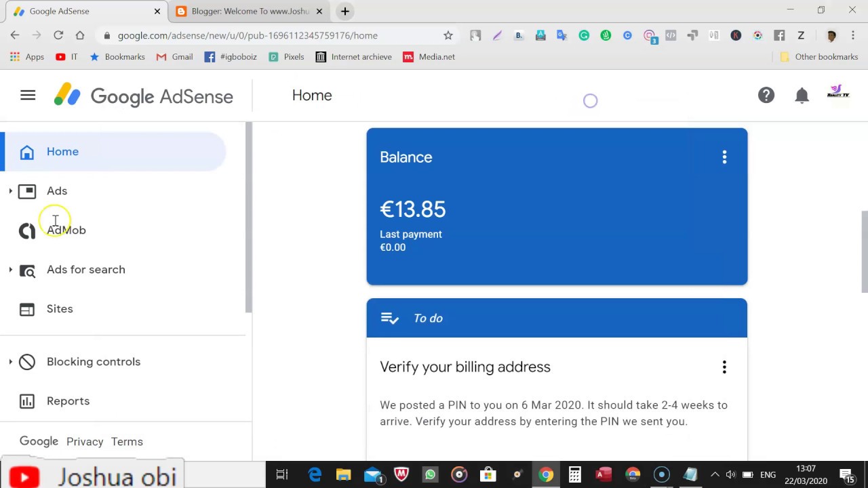Click the Reports chart icon
Viewport: 868px width, 488px height.
point(27,401)
